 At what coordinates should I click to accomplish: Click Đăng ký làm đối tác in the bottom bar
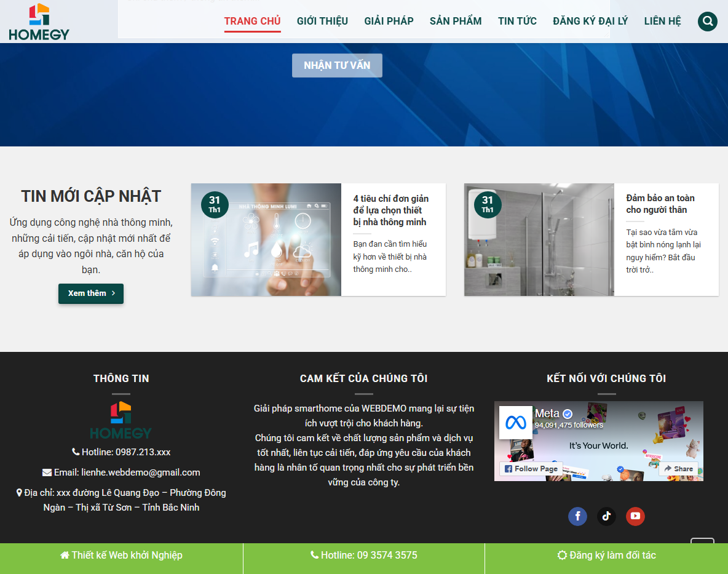coord(607,555)
